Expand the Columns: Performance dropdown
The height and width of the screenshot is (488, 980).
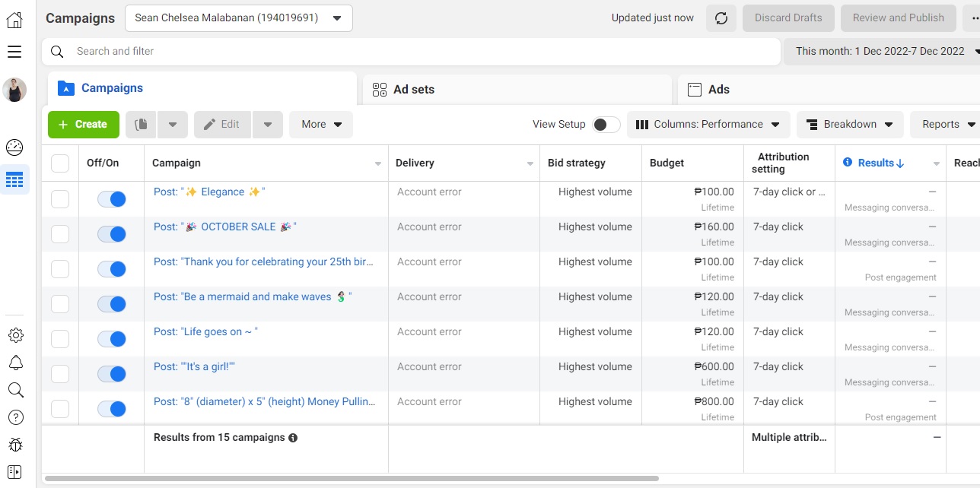point(708,125)
